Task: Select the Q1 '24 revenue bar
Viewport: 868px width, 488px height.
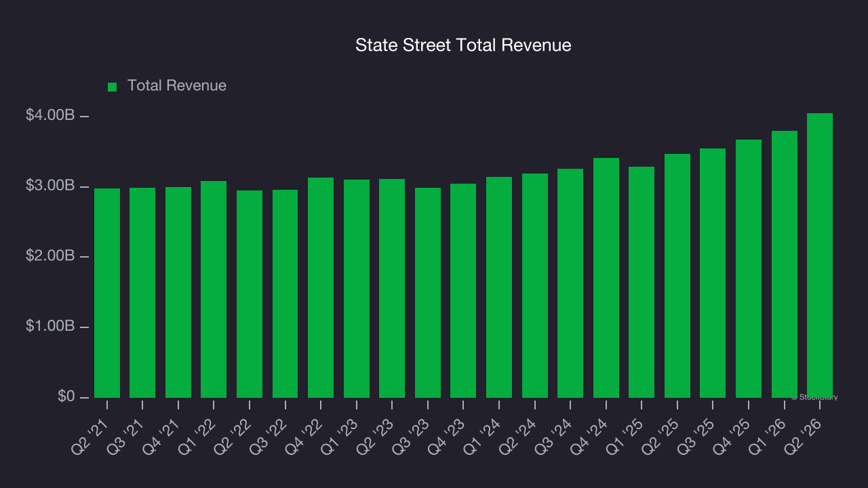Action: click(499, 287)
